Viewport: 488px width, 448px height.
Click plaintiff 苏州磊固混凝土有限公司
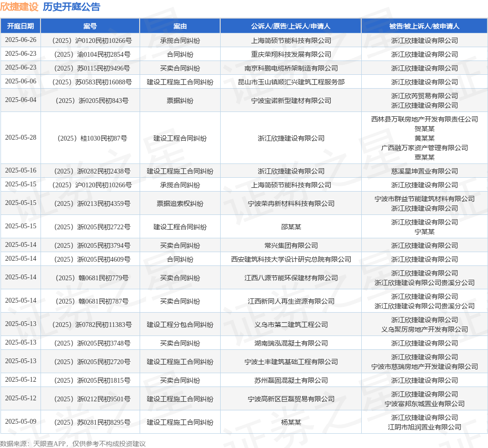point(291,380)
